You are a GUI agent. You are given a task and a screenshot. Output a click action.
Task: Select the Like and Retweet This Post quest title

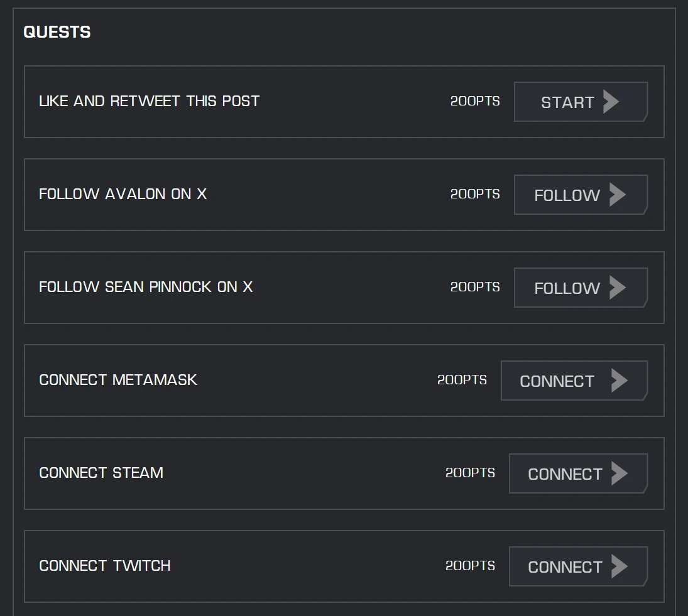pos(149,101)
